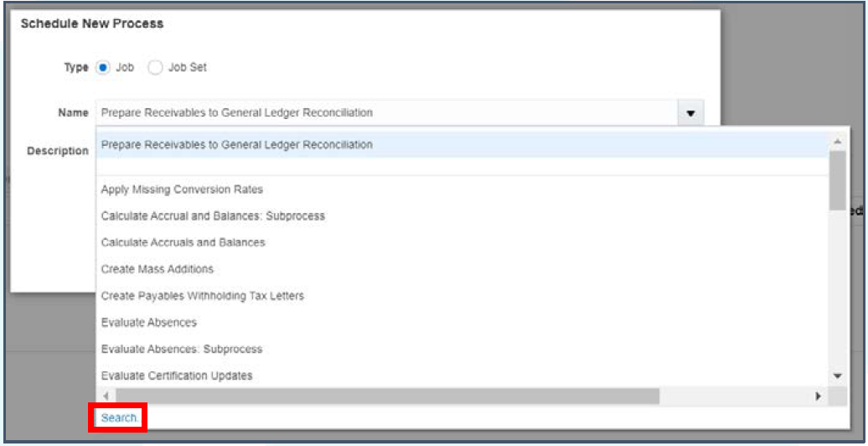868x446 pixels.
Task: Select Evaluate Certification Updates
Action: (176, 376)
